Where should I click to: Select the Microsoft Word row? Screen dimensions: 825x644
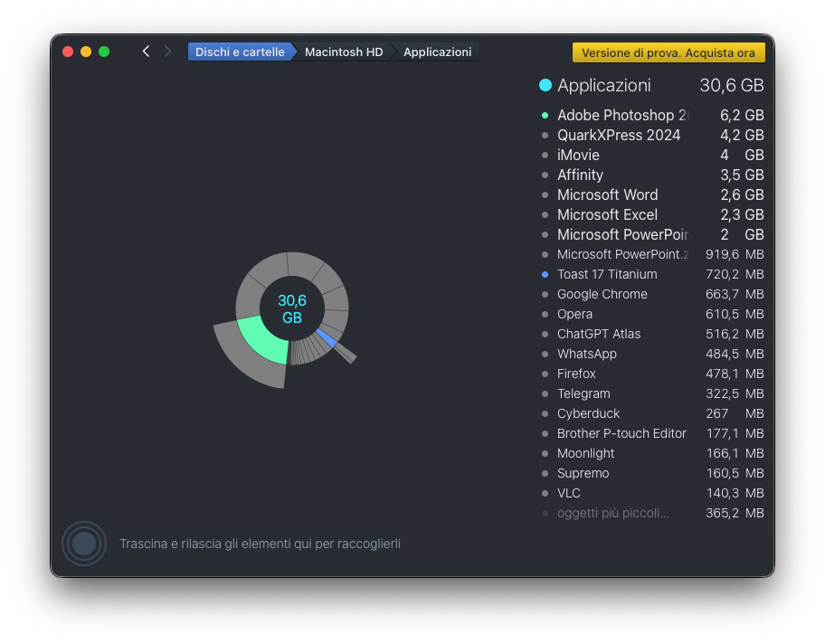coord(652,195)
